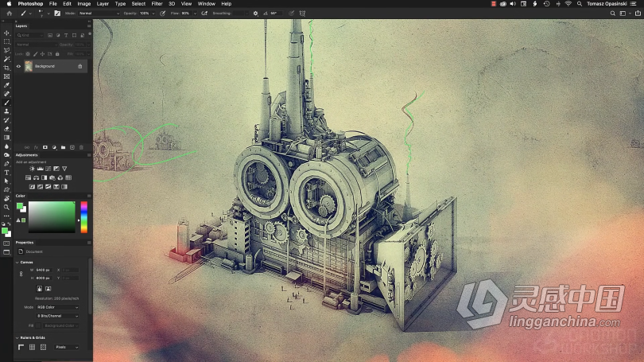Select the Move tool

point(6,33)
